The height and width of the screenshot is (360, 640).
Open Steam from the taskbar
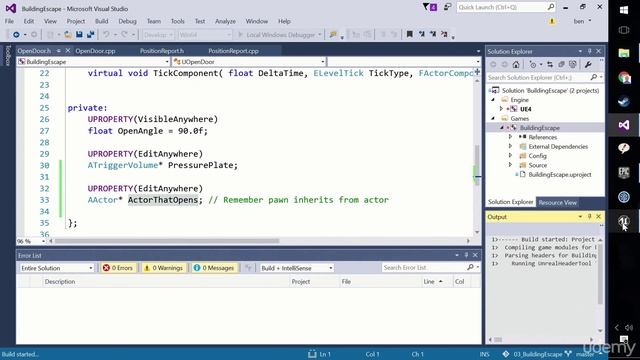tap(624, 101)
